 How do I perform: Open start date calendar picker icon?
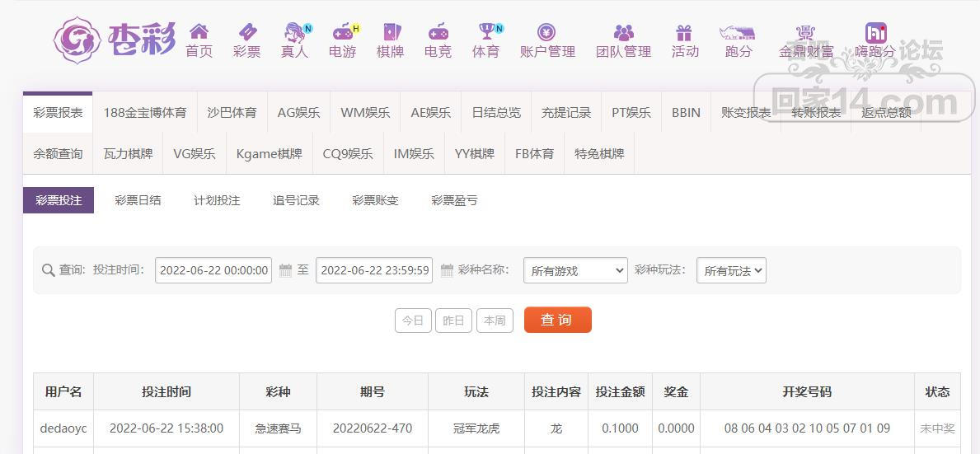pyautogui.click(x=286, y=270)
